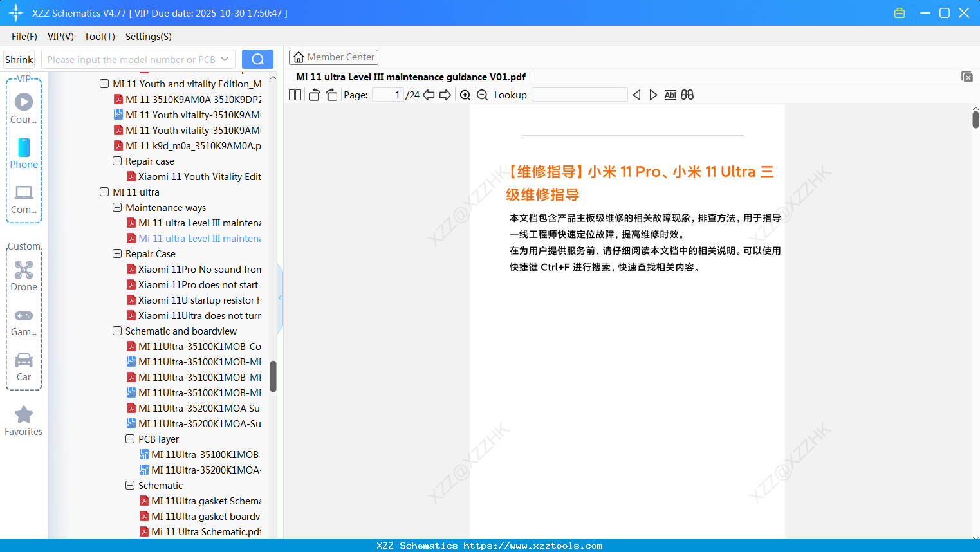Rotate the PDF page counterclockwise
The width and height of the screenshot is (980, 552).
click(x=314, y=95)
